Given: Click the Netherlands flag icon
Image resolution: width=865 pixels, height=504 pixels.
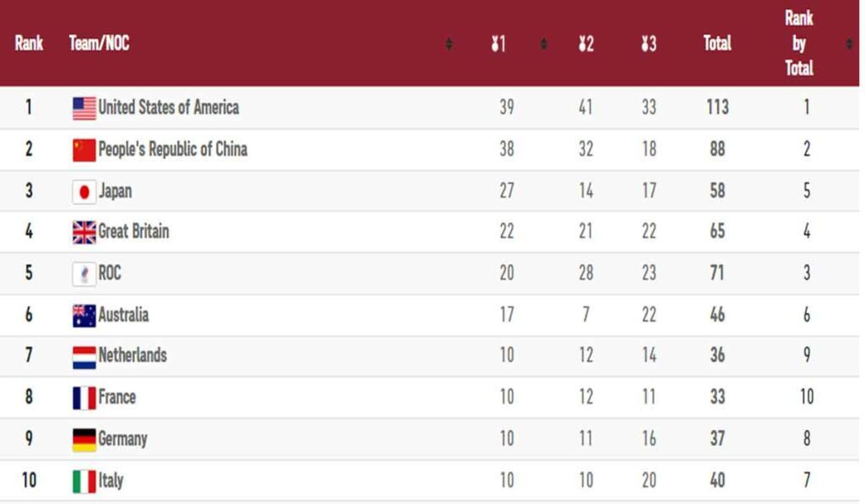Looking at the screenshot, I should pyautogui.click(x=84, y=357).
